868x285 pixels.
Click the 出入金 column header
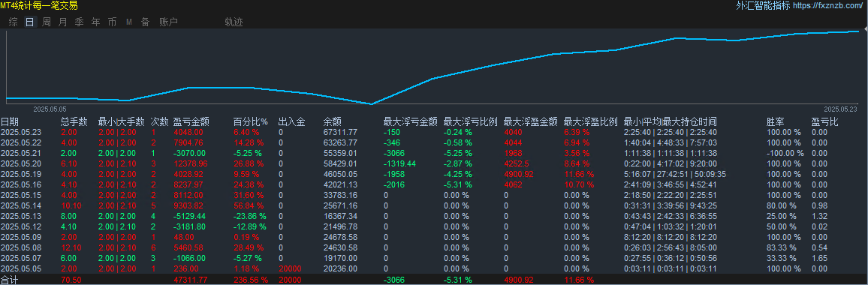point(292,121)
